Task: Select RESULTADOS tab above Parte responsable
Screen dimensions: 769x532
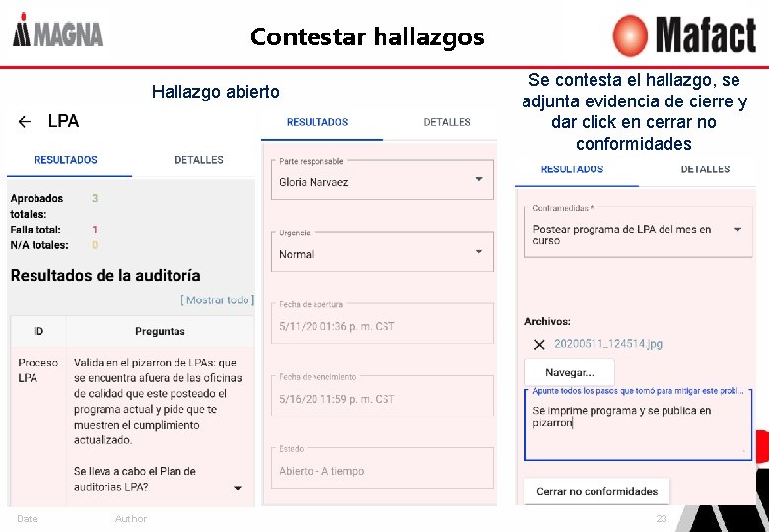Action: [x=317, y=122]
